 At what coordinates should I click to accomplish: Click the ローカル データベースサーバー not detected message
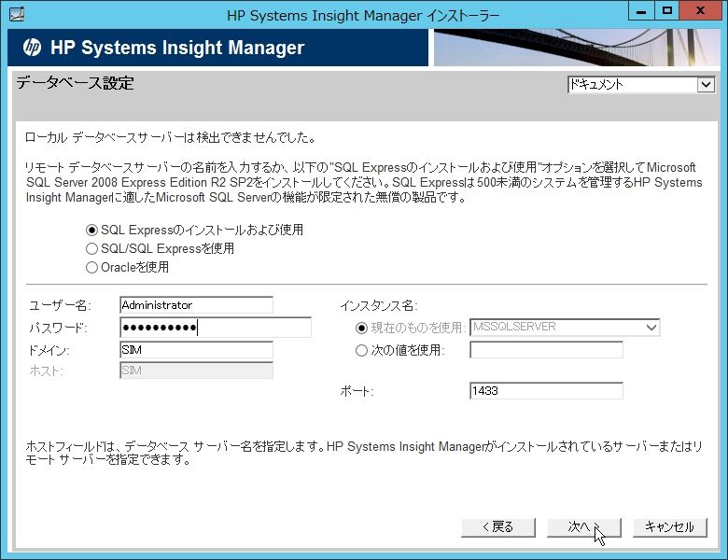pyautogui.click(x=171, y=137)
